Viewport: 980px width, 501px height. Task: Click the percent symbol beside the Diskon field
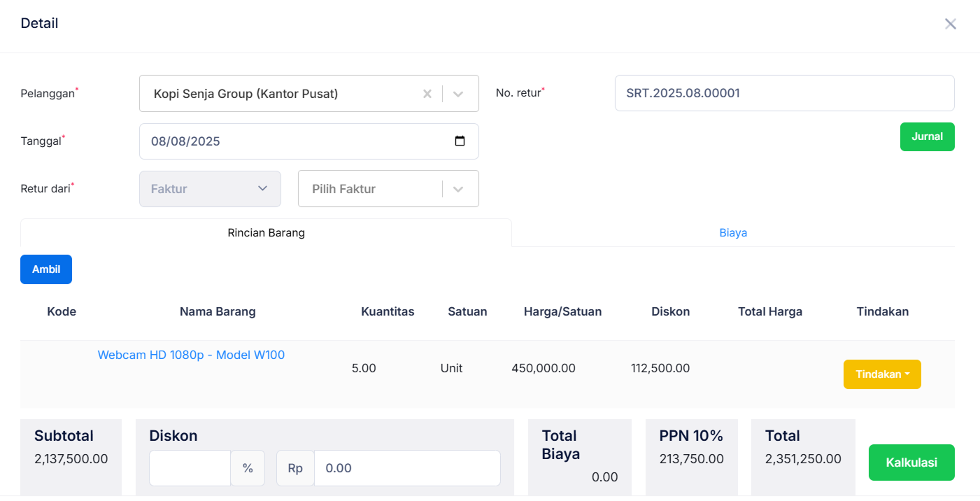point(248,467)
